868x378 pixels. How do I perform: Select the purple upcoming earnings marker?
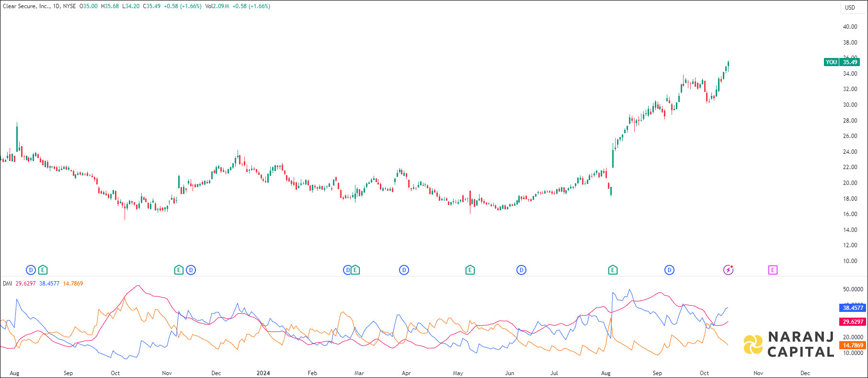773,270
